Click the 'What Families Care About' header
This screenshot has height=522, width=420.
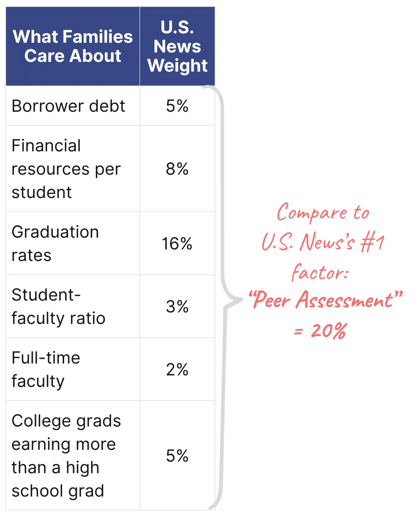click(x=73, y=46)
